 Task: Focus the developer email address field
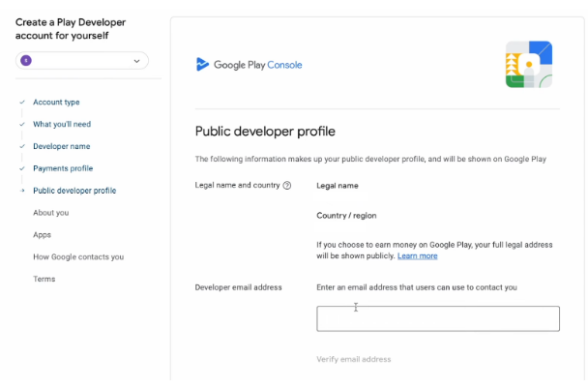point(437,319)
